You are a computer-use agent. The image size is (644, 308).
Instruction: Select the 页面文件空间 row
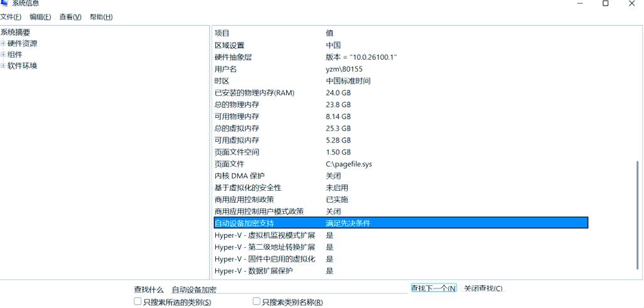coord(401,152)
